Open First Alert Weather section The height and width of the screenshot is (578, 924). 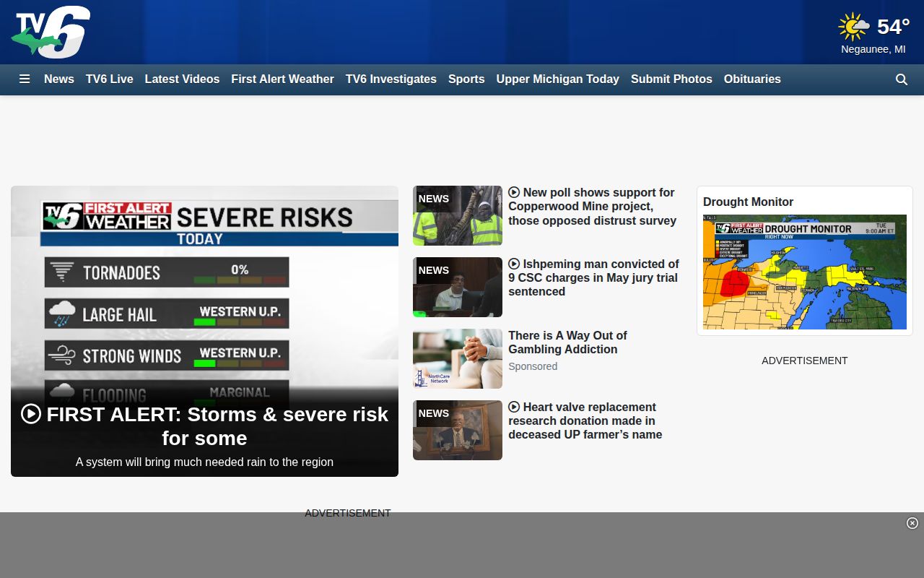click(282, 79)
